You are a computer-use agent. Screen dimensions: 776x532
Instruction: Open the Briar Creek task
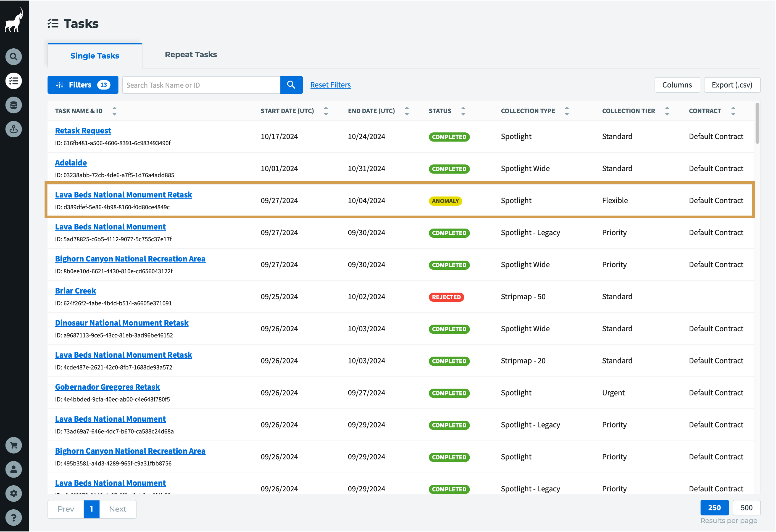(x=75, y=290)
